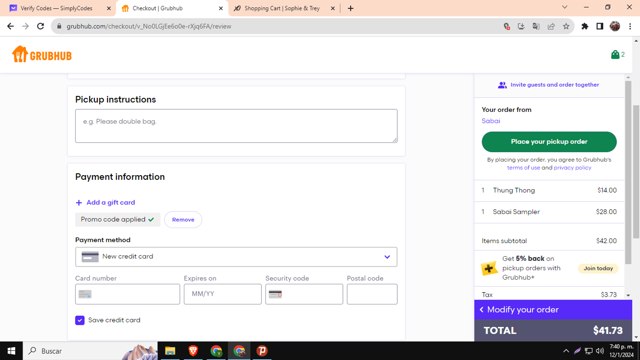Open the tab search chevron

coord(564,7)
